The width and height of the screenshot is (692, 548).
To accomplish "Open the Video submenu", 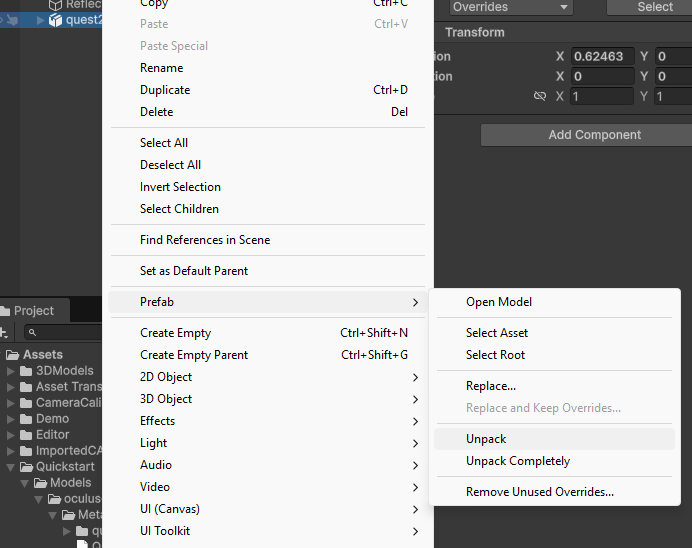I will pos(268,487).
